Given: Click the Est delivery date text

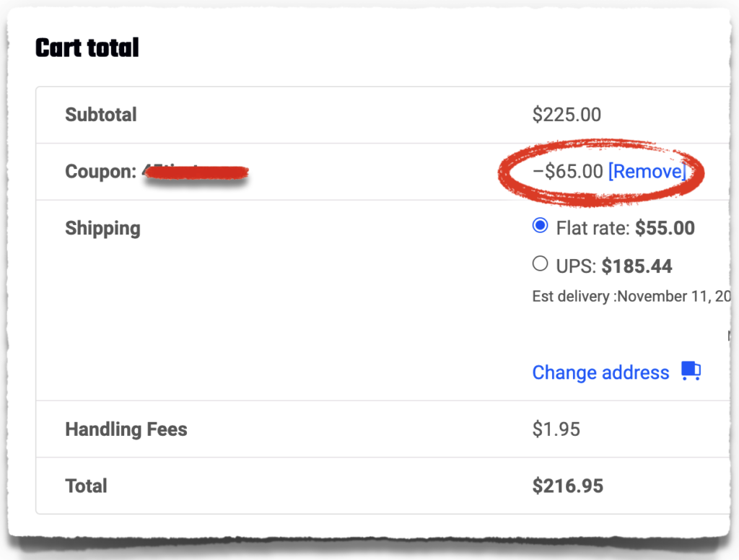Looking at the screenshot, I should 631,296.
